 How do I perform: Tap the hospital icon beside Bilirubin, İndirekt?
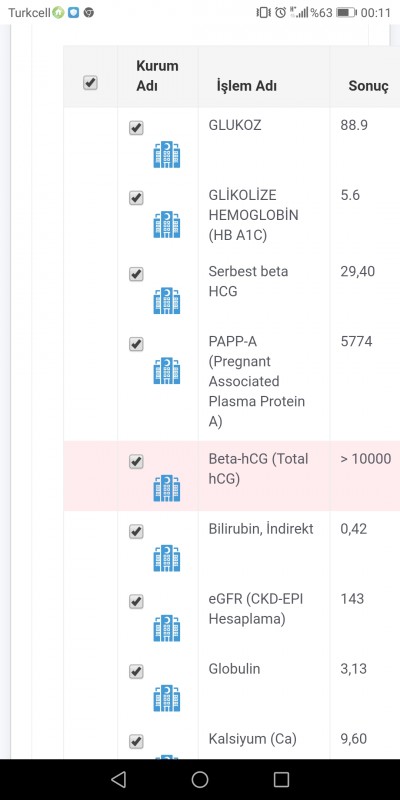[x=167, y=558]
